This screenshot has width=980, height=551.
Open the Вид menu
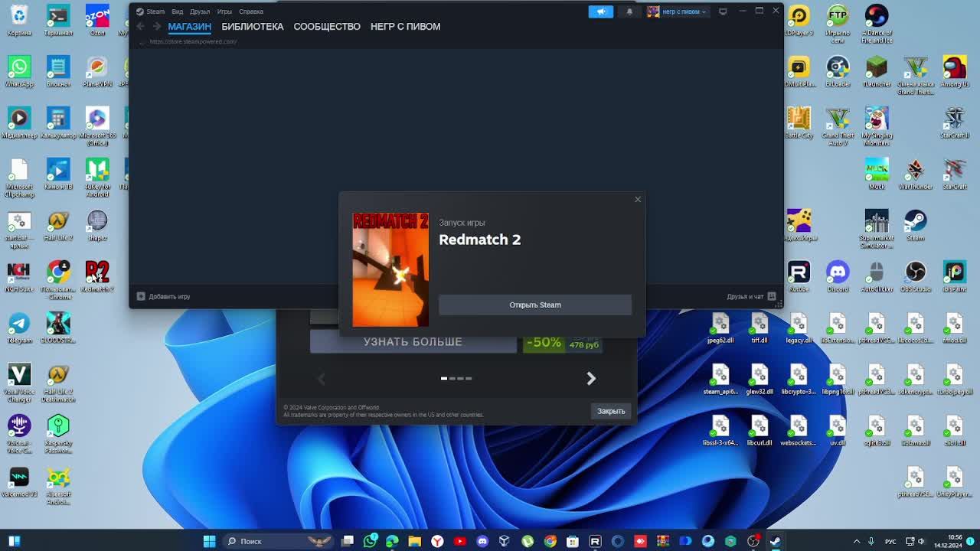pos(177,11)
